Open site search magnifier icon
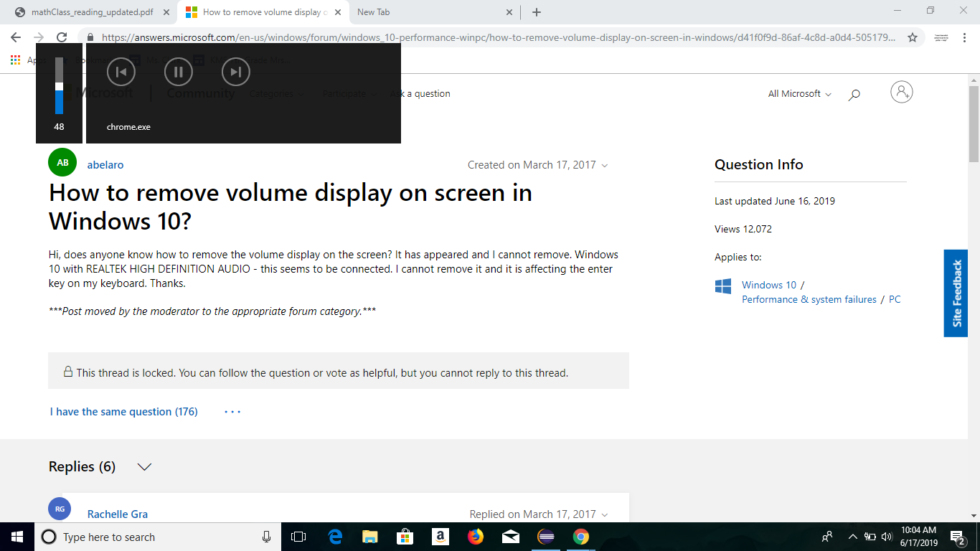 [854, 94]
